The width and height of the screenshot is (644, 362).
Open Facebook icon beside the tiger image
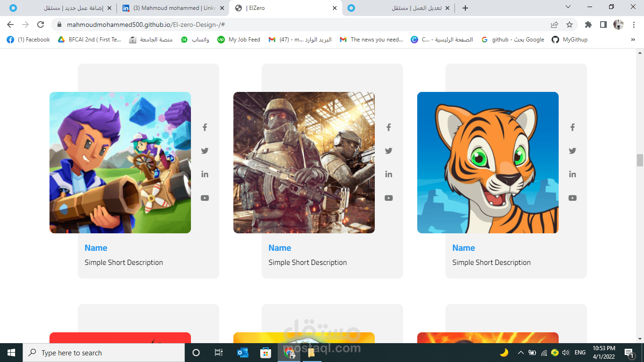click(x=572, y=127)
